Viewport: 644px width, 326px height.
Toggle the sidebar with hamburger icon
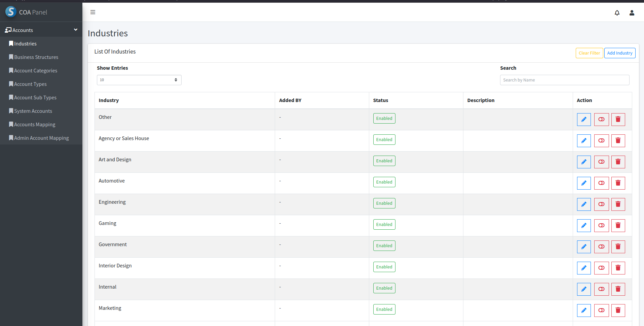click(x=93, y=12)
